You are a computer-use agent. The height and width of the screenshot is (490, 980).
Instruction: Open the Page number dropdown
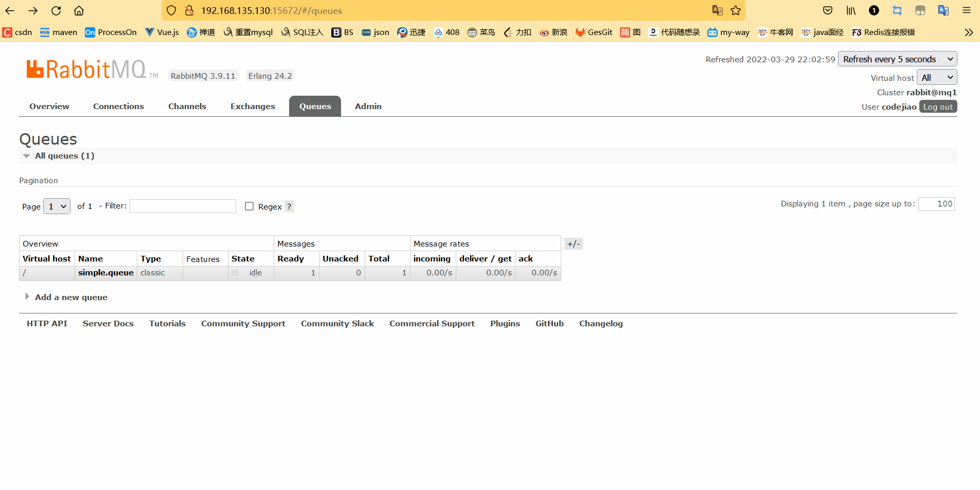(57, 206)
